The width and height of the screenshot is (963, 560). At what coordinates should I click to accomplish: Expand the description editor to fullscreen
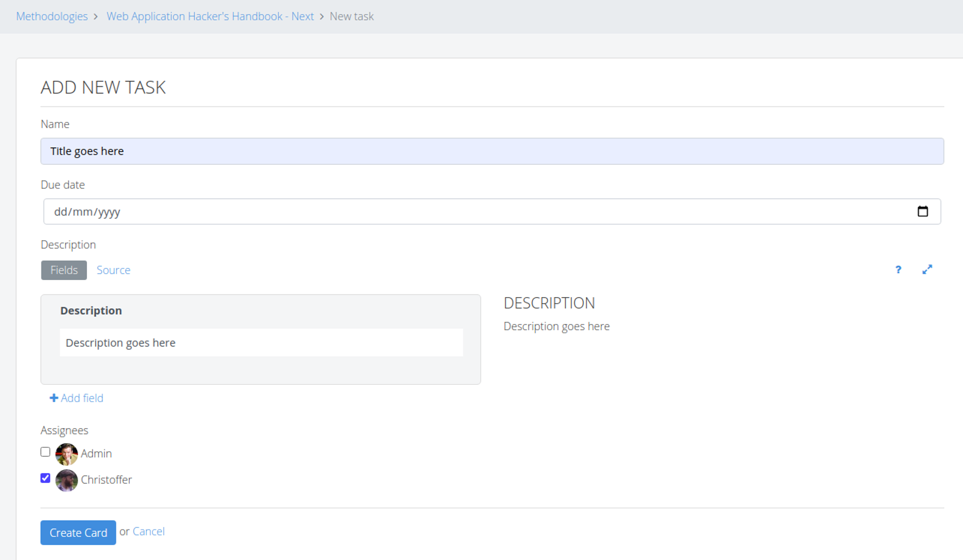927,270
